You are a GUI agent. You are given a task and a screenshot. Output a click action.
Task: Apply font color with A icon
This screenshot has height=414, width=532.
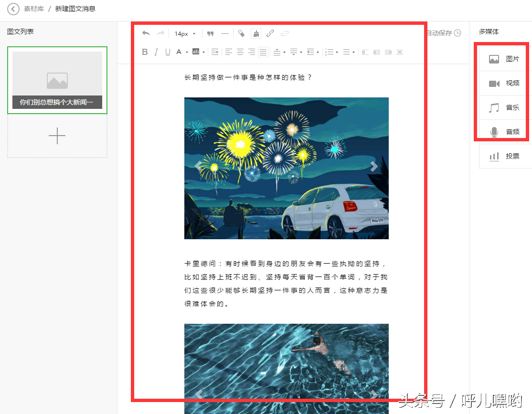(179, 52)
